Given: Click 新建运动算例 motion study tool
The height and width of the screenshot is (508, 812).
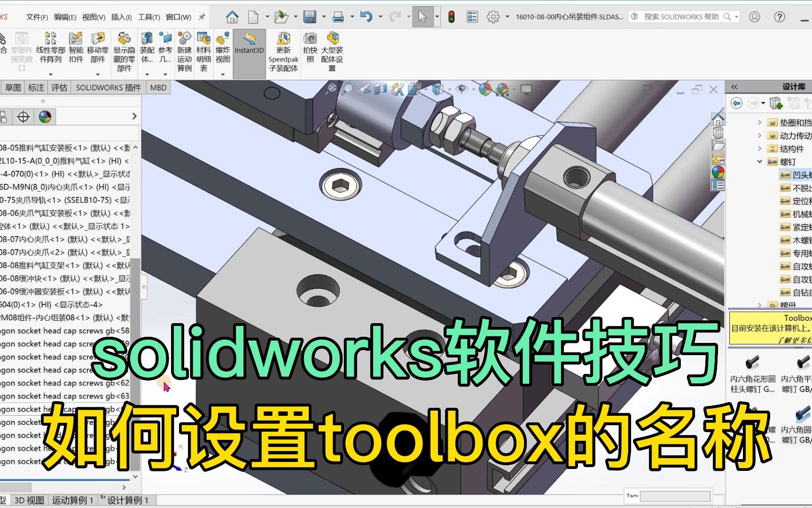Looking at the screenshot, I should click(x=184, y=52).
